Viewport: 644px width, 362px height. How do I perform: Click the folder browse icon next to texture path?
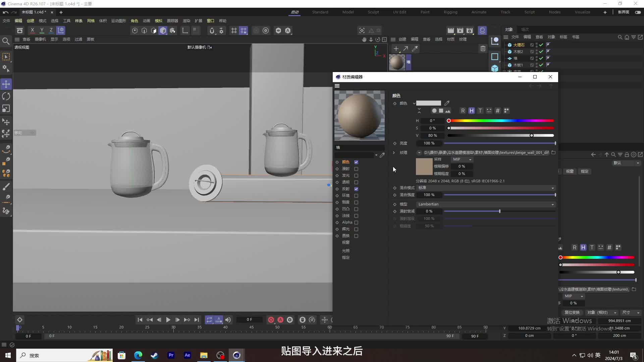553,153
